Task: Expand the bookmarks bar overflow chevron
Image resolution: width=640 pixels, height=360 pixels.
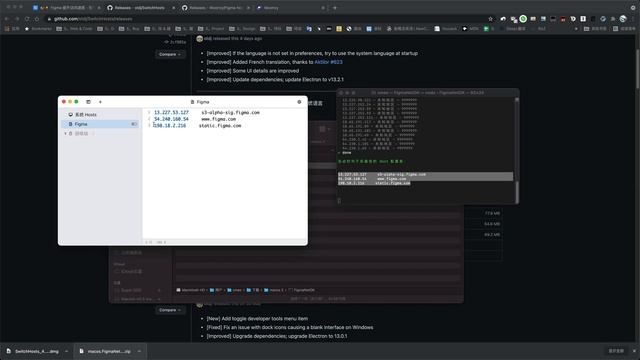Action: (x=576, y=29)
